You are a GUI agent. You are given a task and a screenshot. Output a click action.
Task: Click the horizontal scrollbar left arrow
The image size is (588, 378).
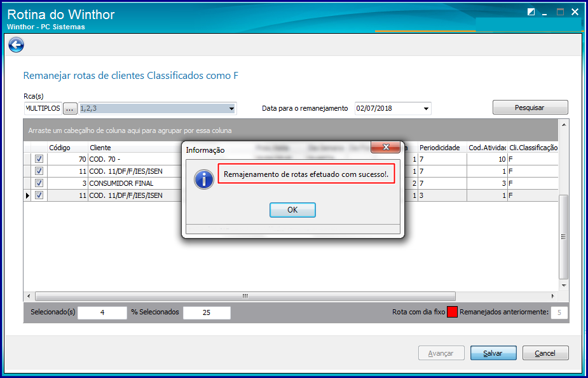29,296
